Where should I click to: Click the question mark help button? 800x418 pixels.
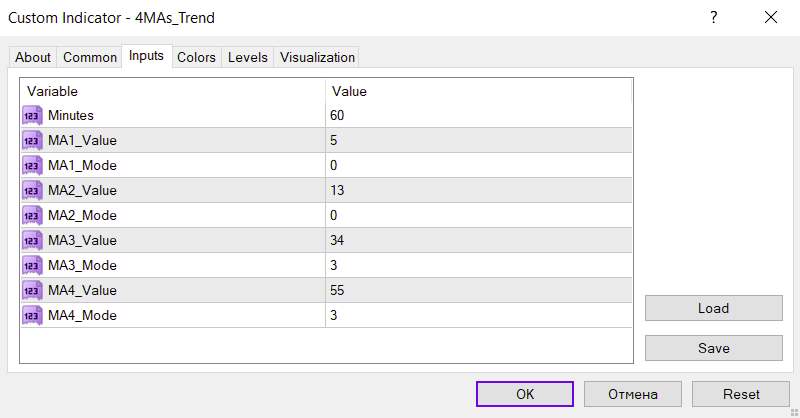[713, 17]
